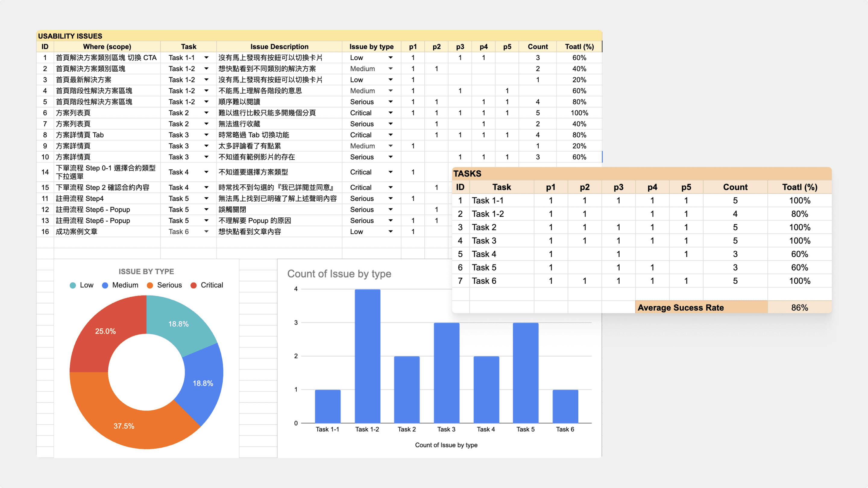This screenshot has height=488, width=868.
Task: Click the 86% average result cell
Action: pos(799,308)
